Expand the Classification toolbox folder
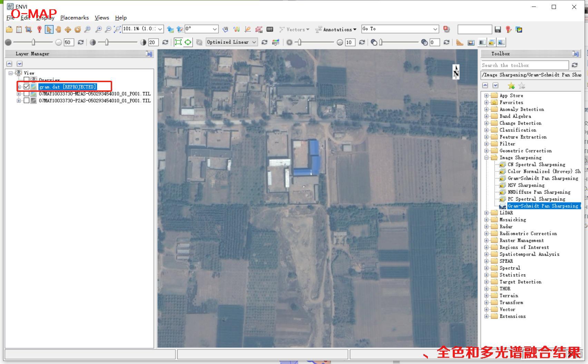This screenshot has width=588, height=364. (486, 130)
